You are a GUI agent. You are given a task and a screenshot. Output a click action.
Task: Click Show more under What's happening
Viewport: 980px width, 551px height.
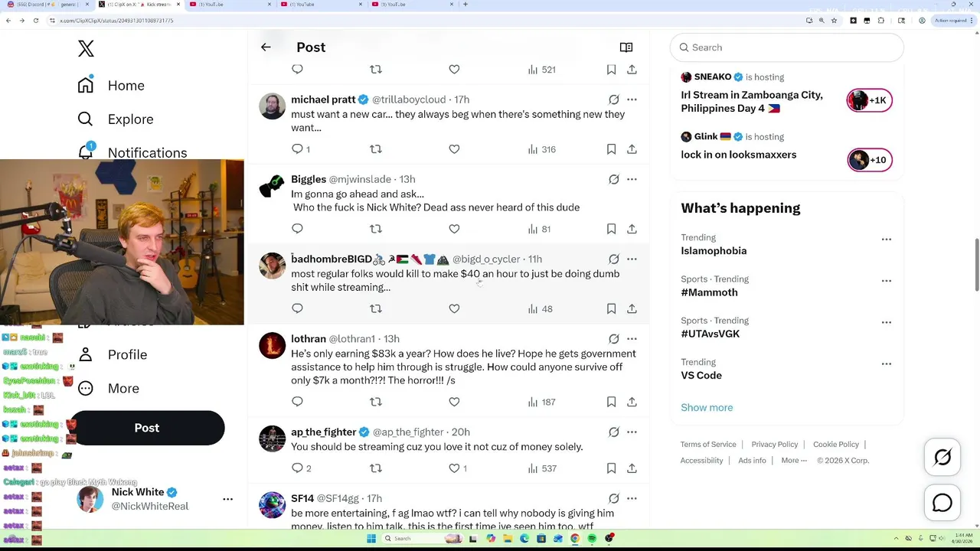[707, 407]
